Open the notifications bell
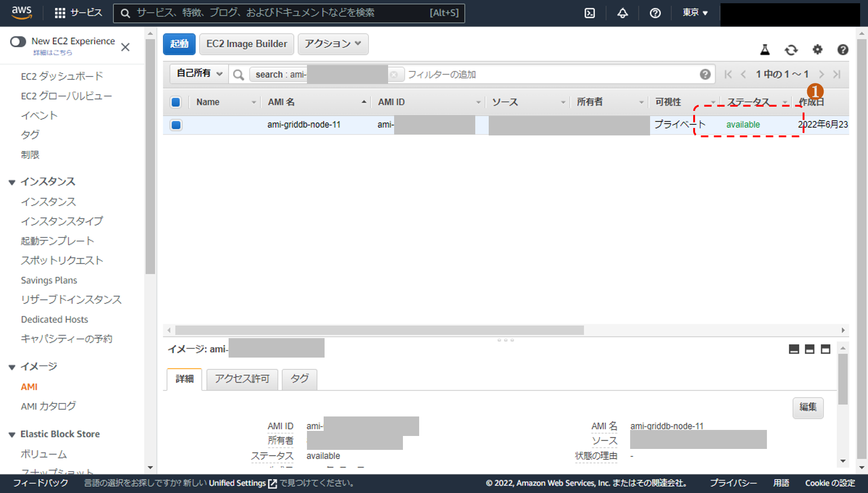Screen dimensions: 868x493 [622, 13]
